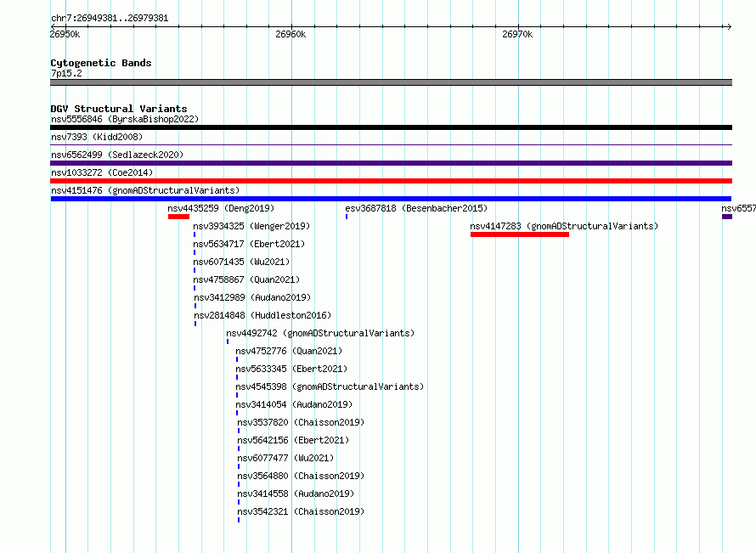Click the 26950k ruler position label
The width and height of the screenshot is (756, 553).
tap(65, 34)
